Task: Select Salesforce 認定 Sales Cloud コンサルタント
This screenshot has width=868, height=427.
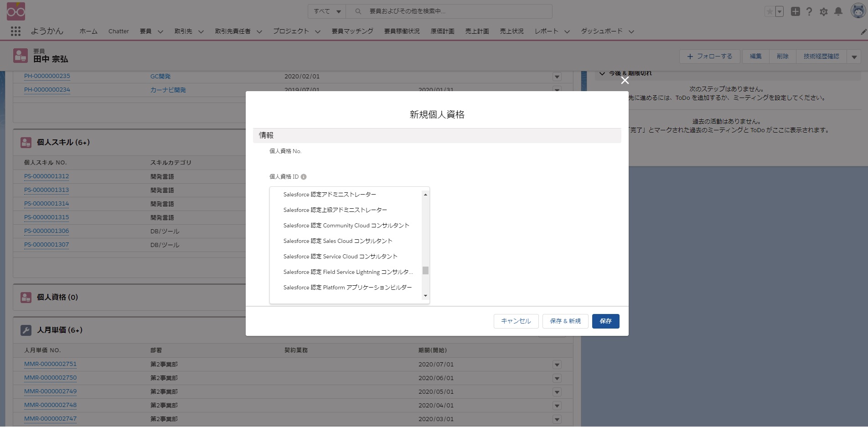Action: coord(346,241)
